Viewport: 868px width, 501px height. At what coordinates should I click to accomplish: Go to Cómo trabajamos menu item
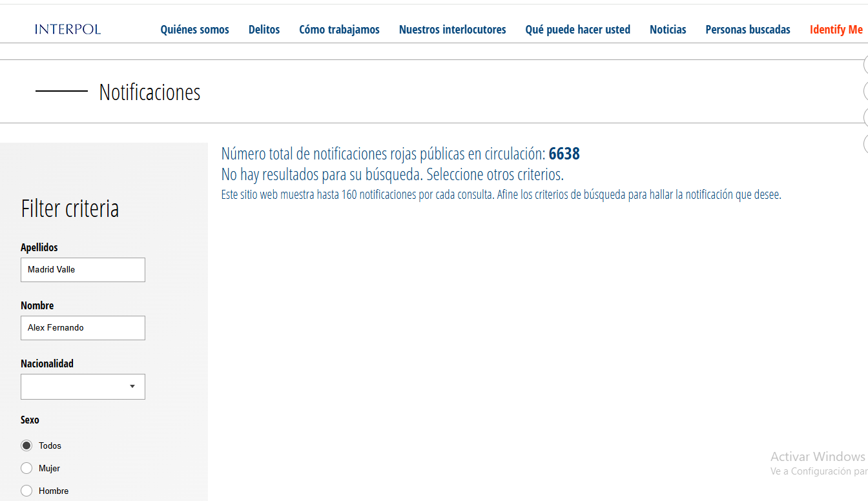pos(339,30)
